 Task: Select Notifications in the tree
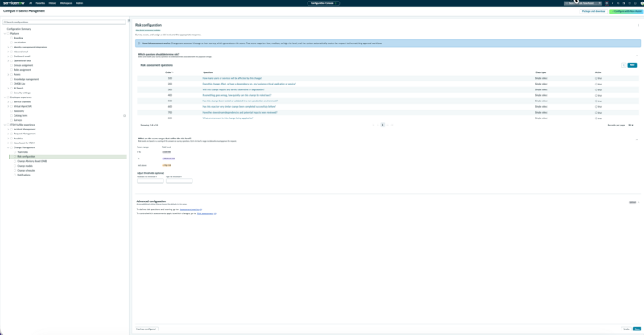(23, 175)
